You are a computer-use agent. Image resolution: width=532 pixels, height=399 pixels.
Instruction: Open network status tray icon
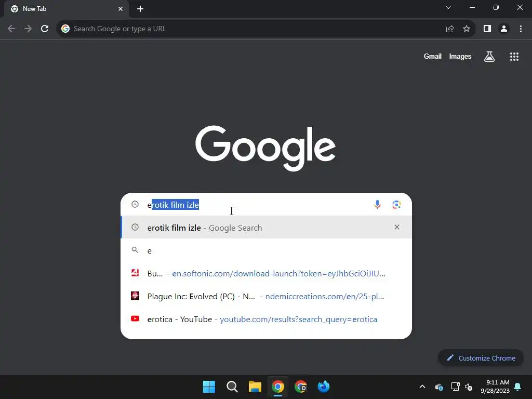(455, 387)
